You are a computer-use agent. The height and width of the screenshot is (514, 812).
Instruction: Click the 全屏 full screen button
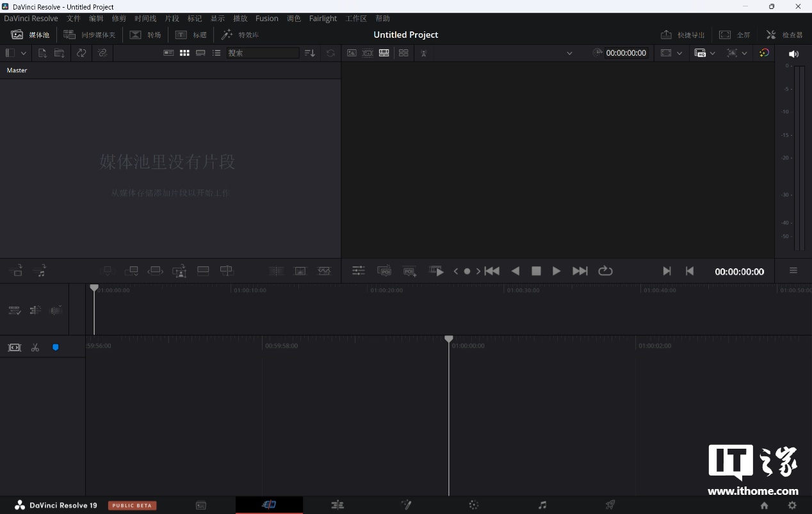coord(735,35)
